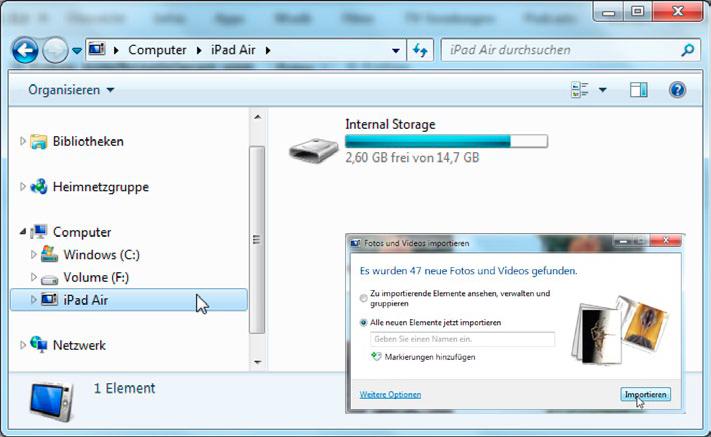Open the Organisieren menu
The height and width of the screenshot is (437, 711).
point(71,90)
